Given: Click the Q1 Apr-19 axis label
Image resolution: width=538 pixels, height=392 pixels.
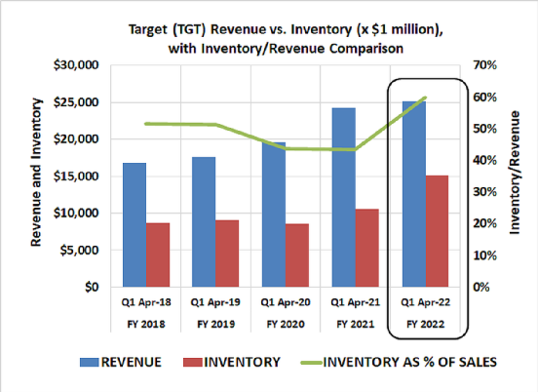Looking at the screenshot, I should pos(215,302).
